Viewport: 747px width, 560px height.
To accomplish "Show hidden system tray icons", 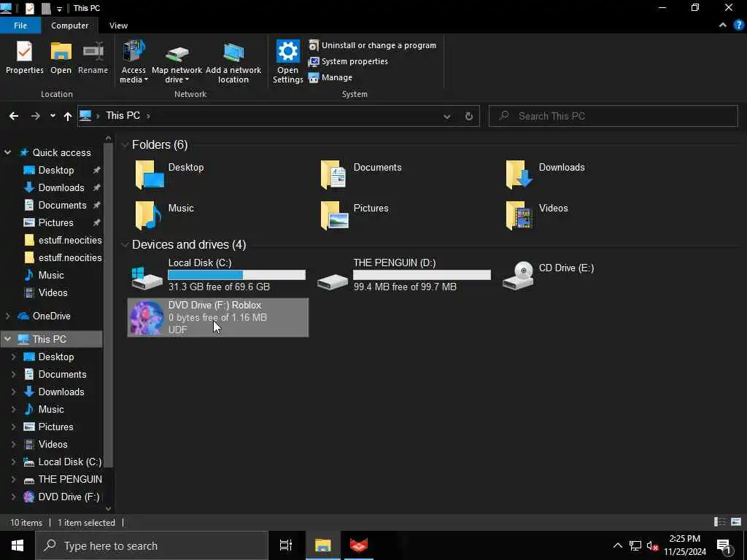I will [x=617, y=545].
